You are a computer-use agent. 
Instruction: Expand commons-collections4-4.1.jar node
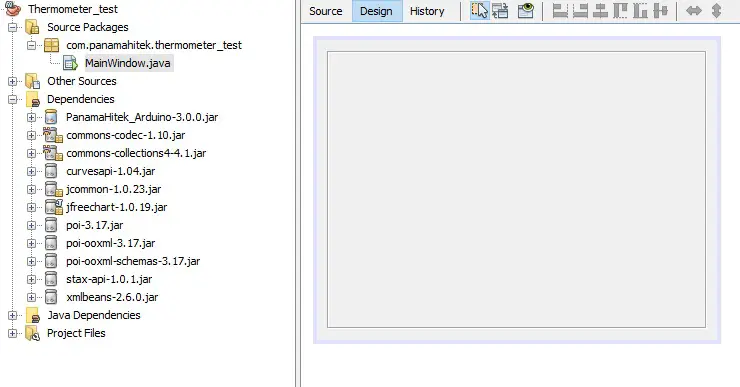tap(31, 153)
